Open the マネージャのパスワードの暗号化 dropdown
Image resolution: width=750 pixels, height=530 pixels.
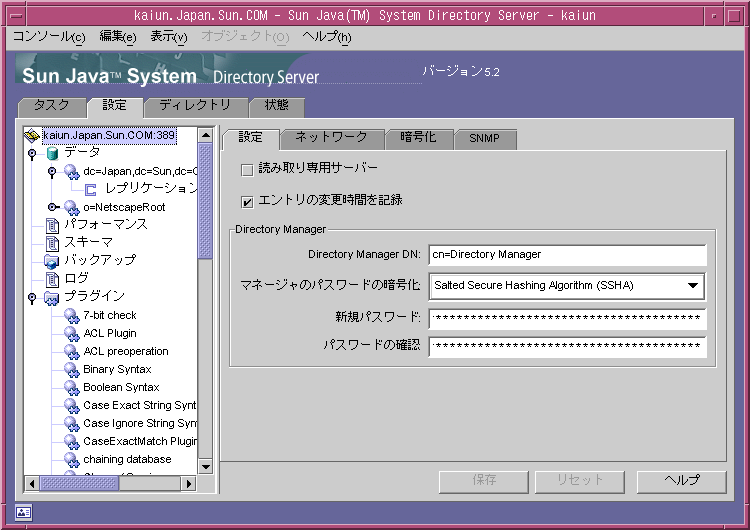coord(567,286)
